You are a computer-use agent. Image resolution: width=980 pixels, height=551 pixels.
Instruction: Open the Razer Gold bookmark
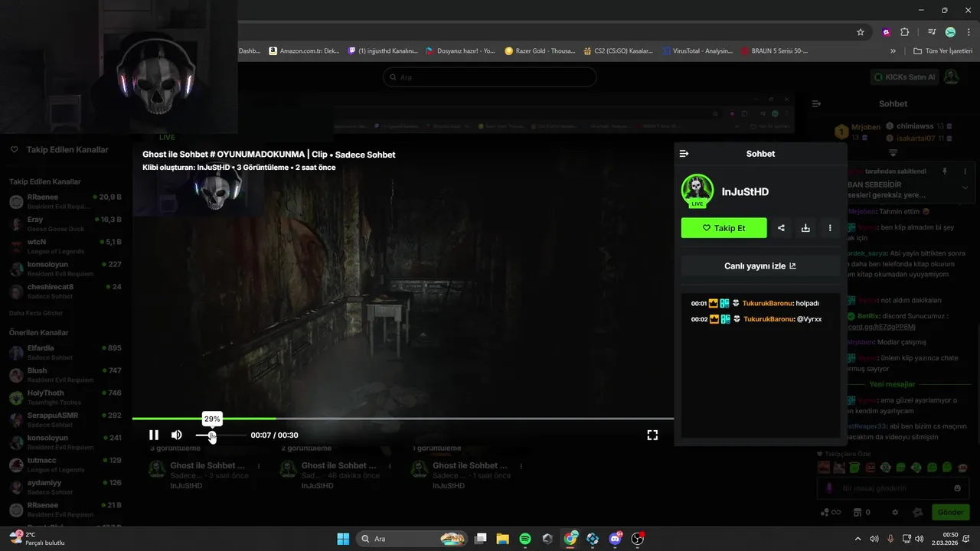(x=540, y=51)
